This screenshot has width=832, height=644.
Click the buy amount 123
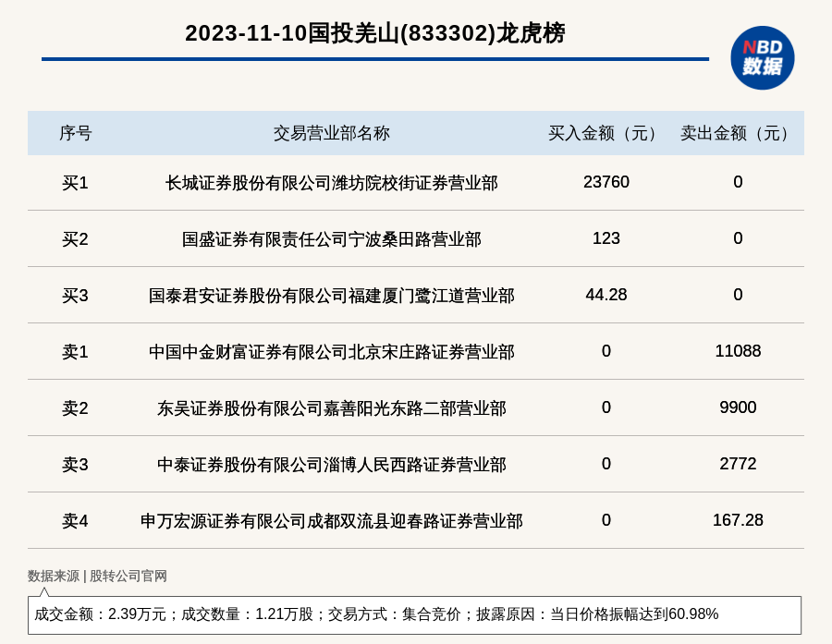point(606,238)
